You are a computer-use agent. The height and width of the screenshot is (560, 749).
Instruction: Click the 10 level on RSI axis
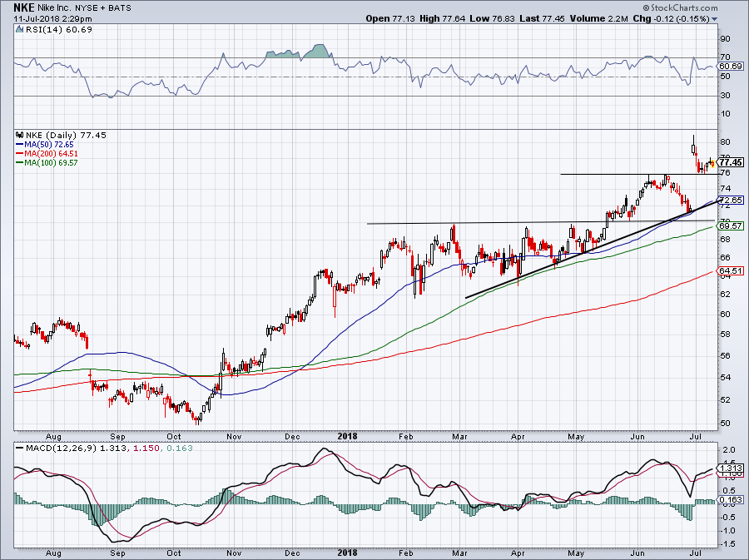point(725,114)
